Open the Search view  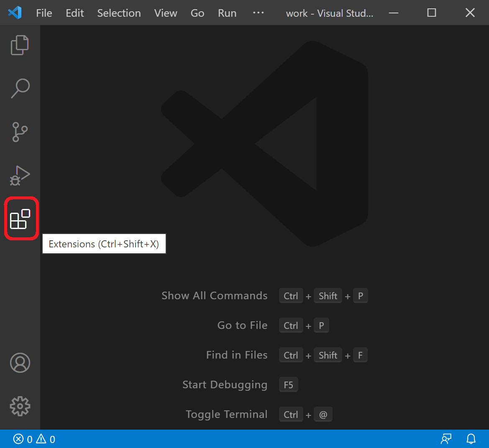[20, 89]
